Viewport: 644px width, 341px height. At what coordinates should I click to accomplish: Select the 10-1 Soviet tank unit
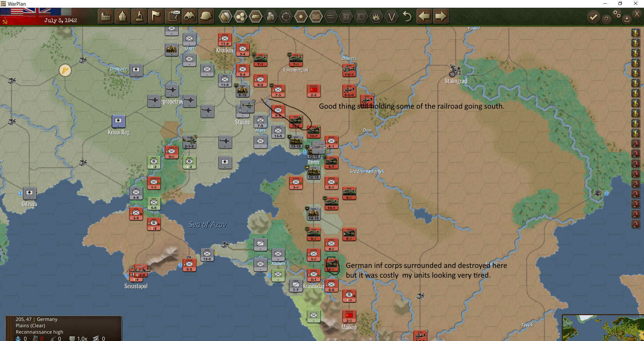[331, 204]
